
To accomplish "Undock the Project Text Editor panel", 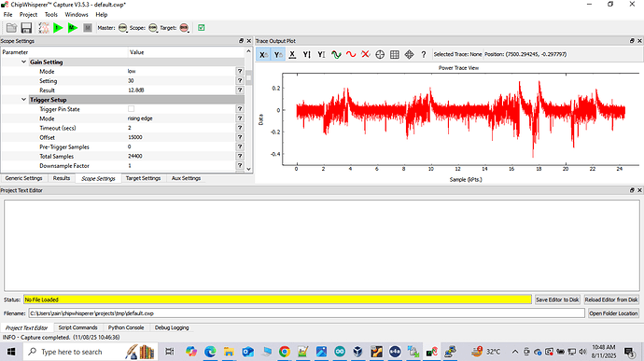I will coord(632,190).
